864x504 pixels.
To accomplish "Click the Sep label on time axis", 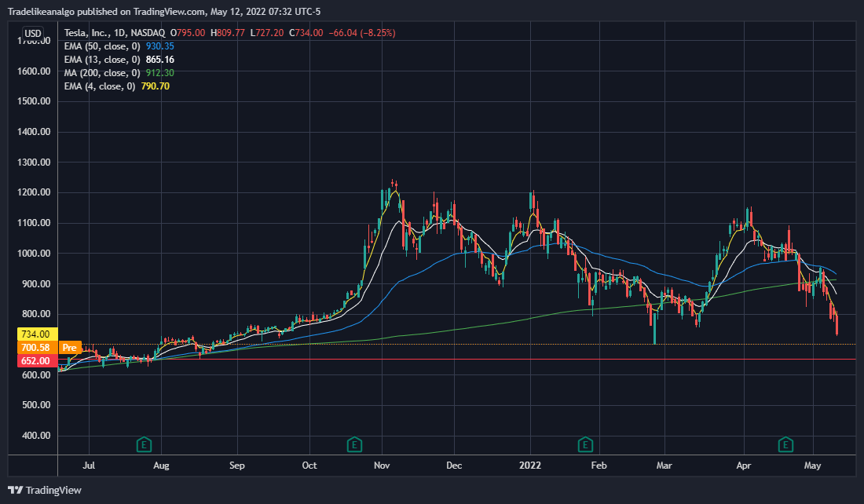I will point(237,466).
